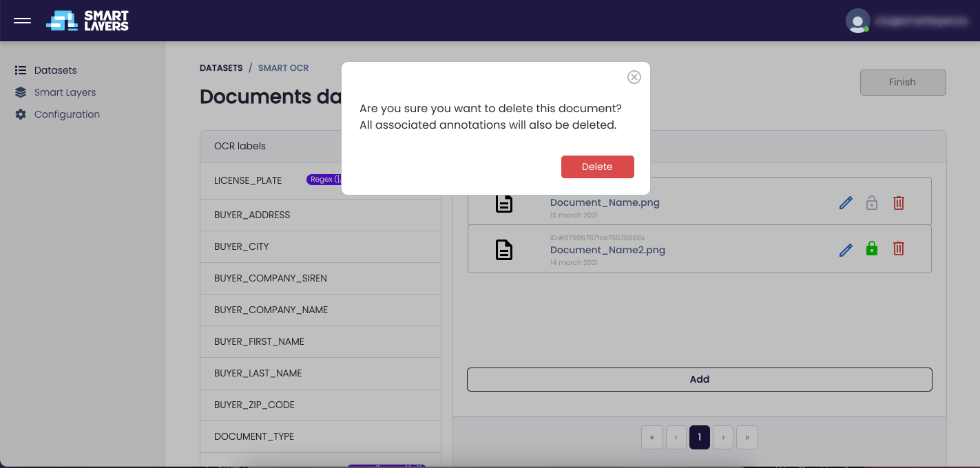Toggle the green lock on Document_Name2.png
The height and width of the screenshot is (468, 980).
click(872, 249)
